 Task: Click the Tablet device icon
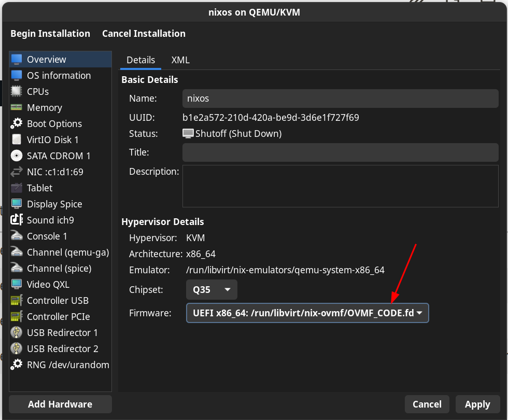click(x=17, y=188)
